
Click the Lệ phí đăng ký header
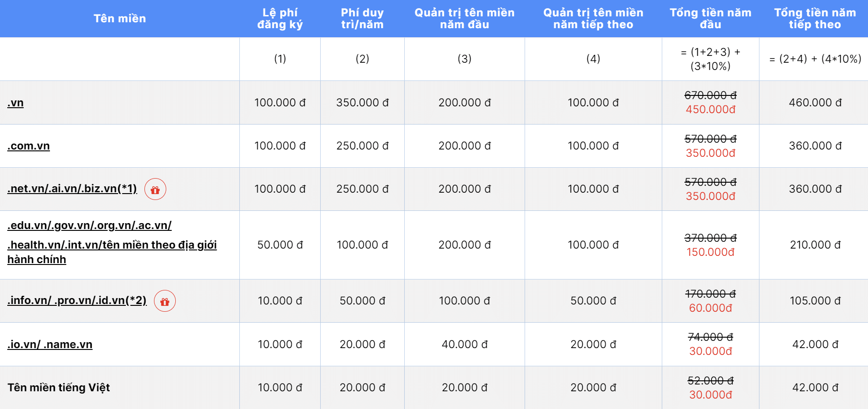(280, 19)
